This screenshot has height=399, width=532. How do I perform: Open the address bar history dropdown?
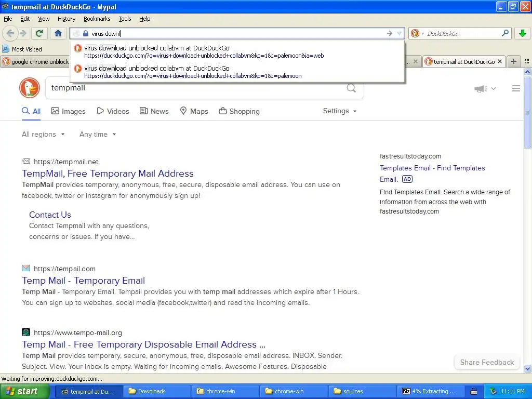[x=400, y=33]
